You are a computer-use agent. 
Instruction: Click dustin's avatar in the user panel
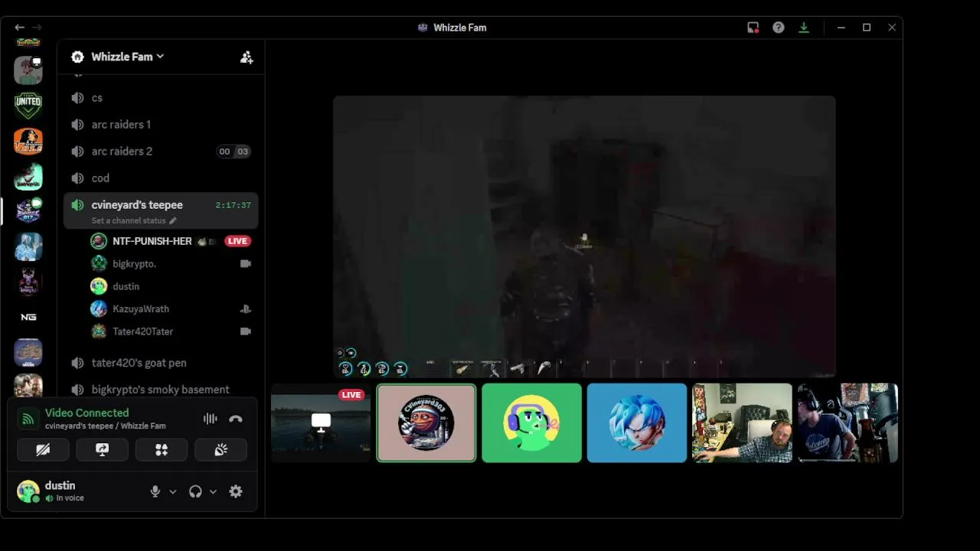pos(28,491)
